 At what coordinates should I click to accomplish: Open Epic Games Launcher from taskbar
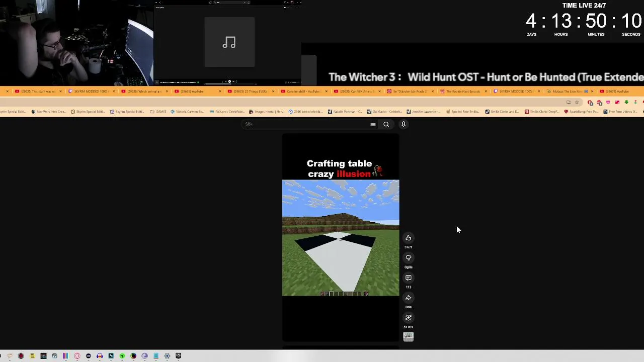point(178,355)
